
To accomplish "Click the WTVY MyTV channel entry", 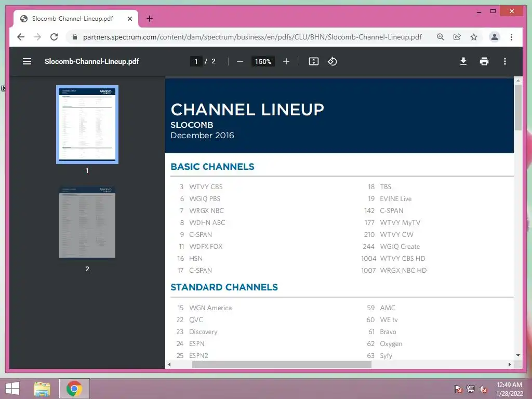I will tap(393, 222).
